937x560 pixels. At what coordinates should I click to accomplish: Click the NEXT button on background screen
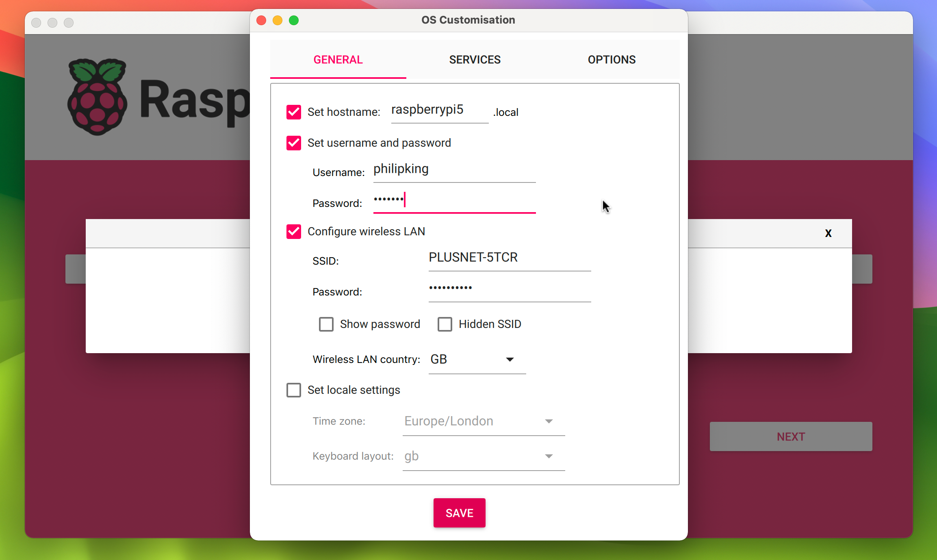[x=791, y=437]
